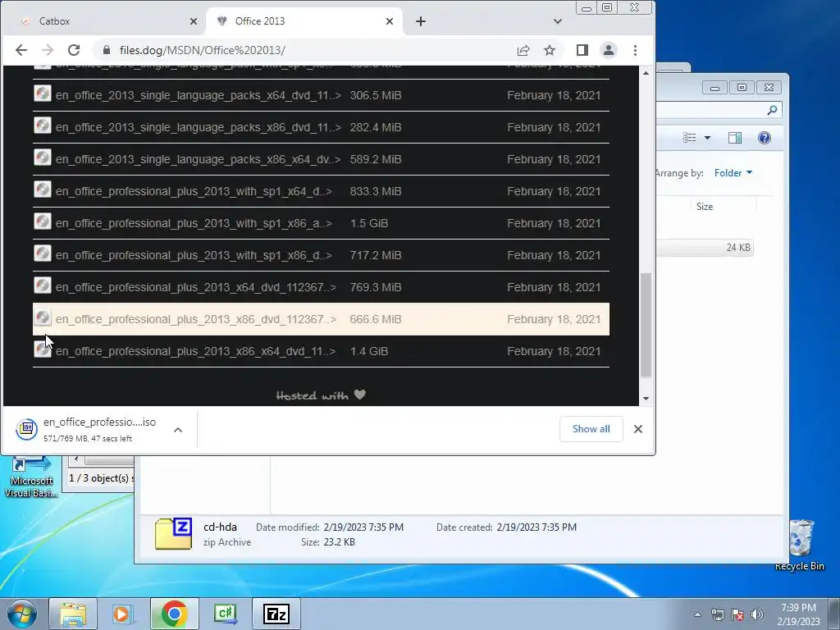Open Windows Media Player from taskbar
This screenshot has height=630, width=840.
coord(121,614)
